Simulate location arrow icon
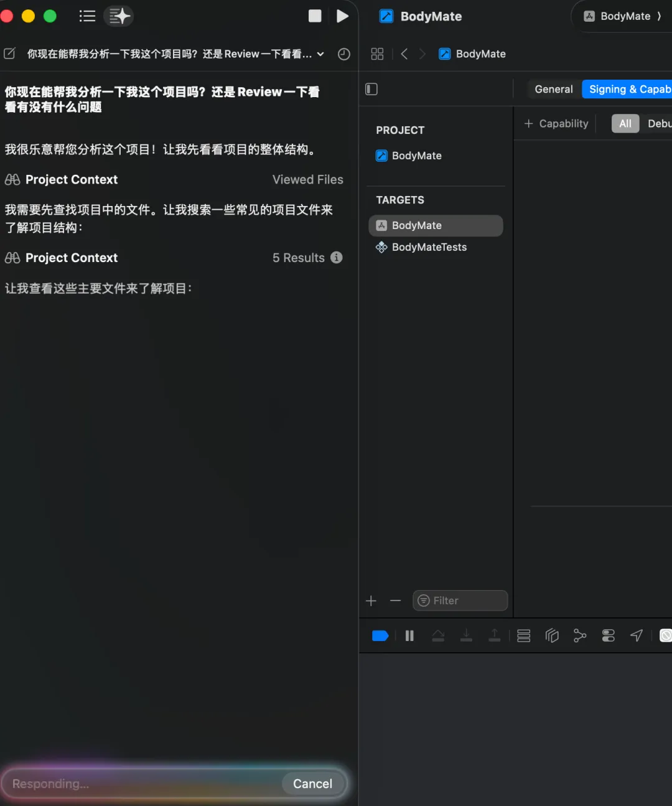 637,635
